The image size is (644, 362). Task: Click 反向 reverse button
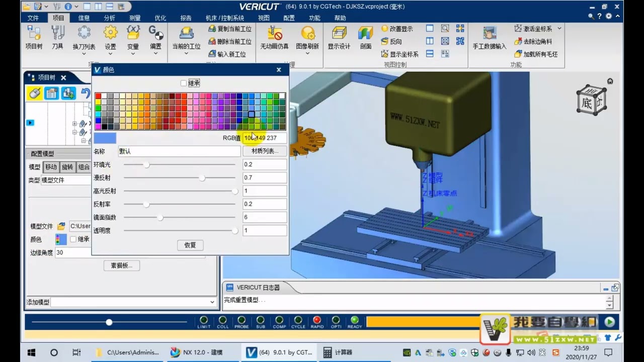coord(391,42)
